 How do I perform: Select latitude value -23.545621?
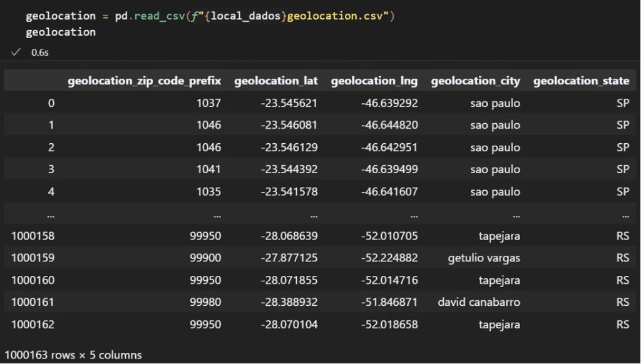click(289, 103)
